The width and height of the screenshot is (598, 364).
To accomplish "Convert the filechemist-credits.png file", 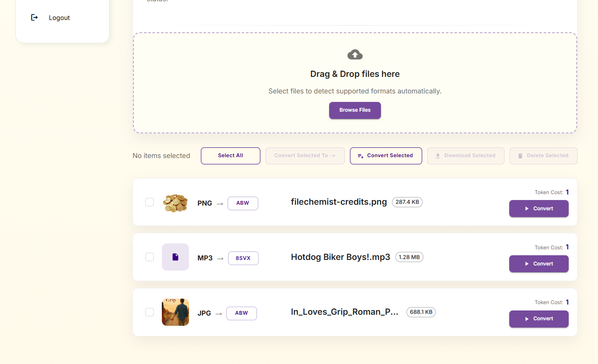I will pos(539,209).
